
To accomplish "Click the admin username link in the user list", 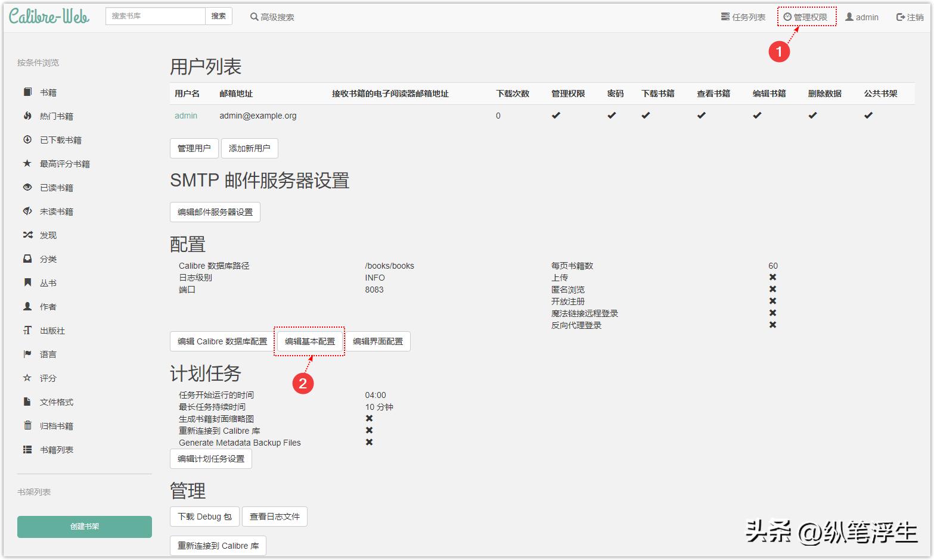I will coord(185,115).
